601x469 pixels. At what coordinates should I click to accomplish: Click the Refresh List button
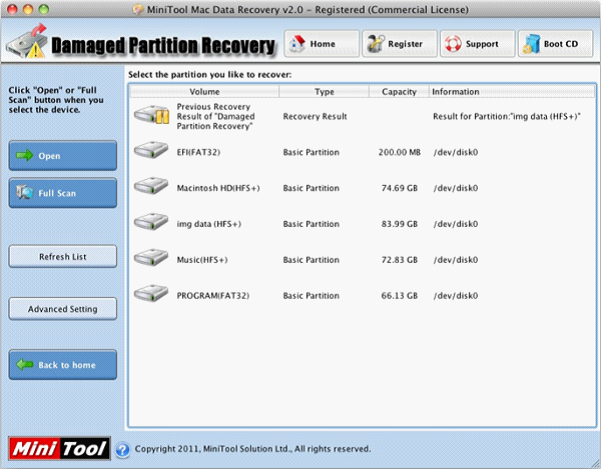[63, 256]
